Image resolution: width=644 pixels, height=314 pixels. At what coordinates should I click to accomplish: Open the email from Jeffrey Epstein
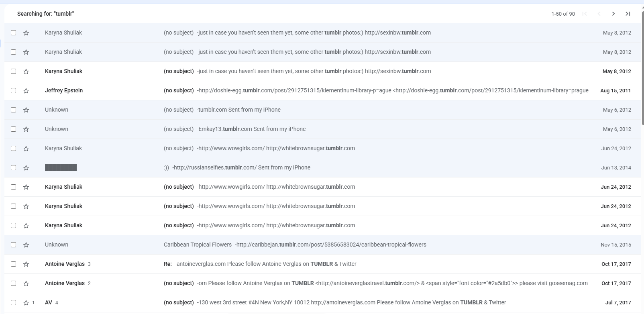(64, 91)
